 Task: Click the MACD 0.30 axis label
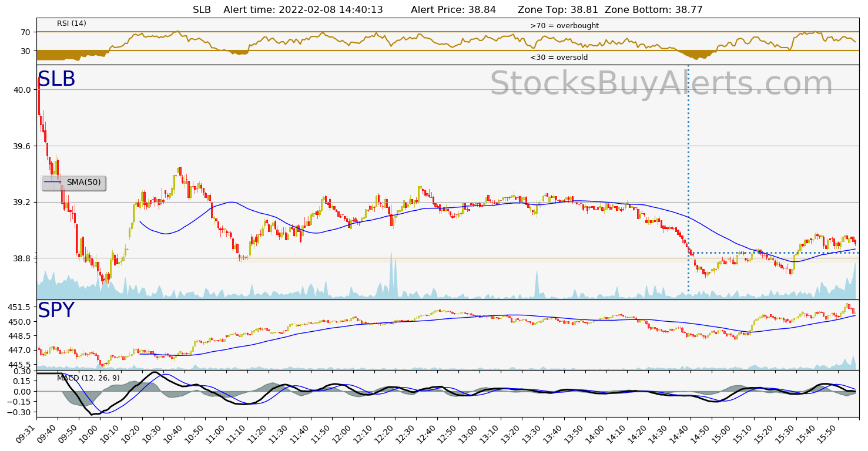coord(22,371)
